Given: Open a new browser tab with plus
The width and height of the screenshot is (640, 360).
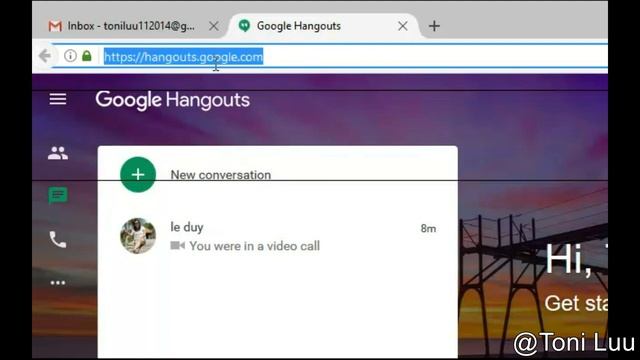Looking at the screenshot, I should (434, 26).
